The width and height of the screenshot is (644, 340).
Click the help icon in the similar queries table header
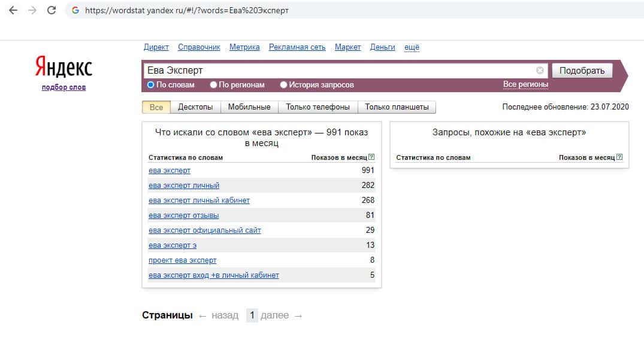pos(619,157)
